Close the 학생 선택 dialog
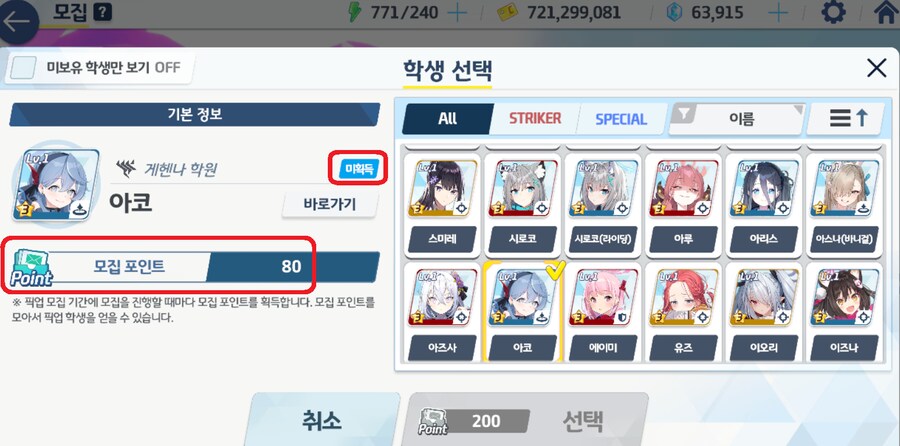Viewport: 900px width, 446px height. click(x=876, y=68)
